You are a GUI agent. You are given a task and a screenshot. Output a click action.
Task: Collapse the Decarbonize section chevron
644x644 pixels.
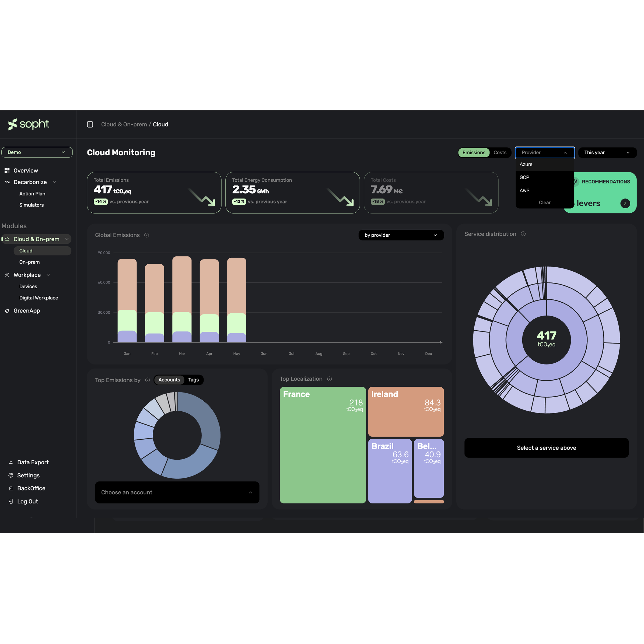tap(54, 182)
